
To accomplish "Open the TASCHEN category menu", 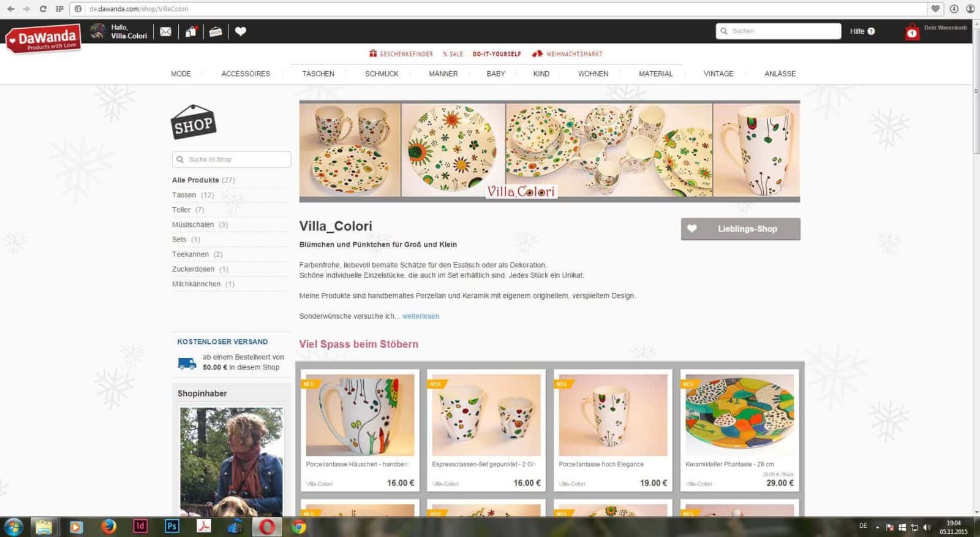I will point(318,74).
